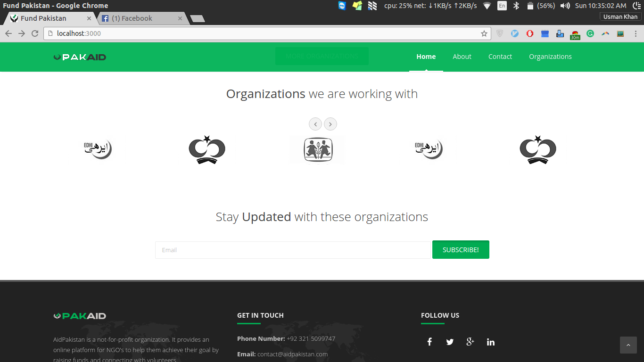The height and width of the screenshot is (362, 644).
Task: Click the chalkboard extension icon
Action: coord(620,33)
